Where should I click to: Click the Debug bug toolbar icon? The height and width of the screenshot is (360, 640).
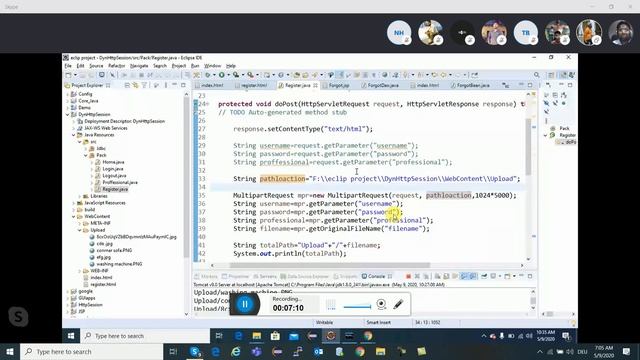click(x=208, y=75)
